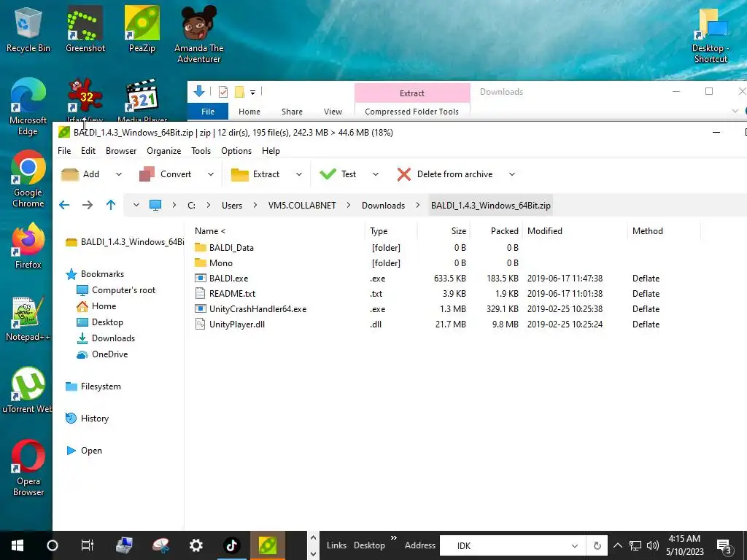
Task: Open notification center icon
Action: click(724, 547)
